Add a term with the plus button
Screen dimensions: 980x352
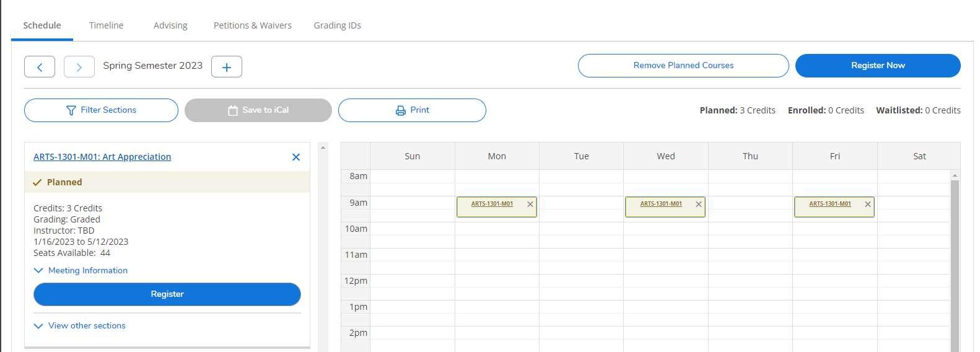click(227, 67)
